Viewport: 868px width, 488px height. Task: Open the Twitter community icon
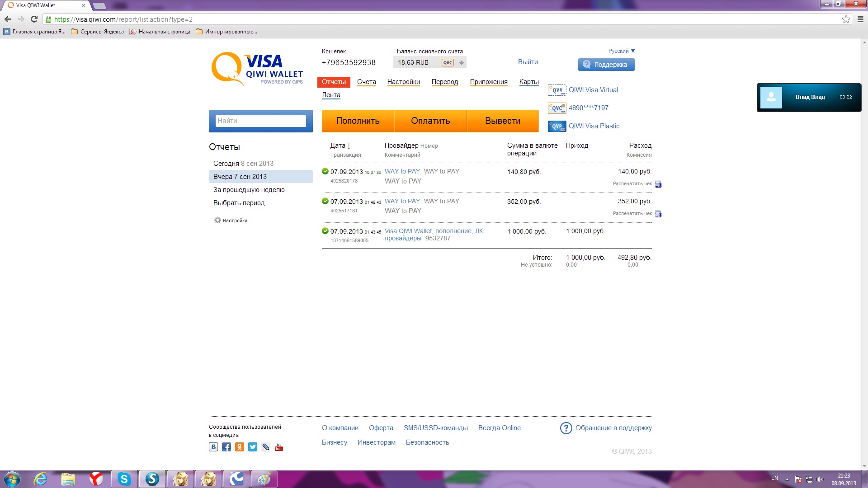pyautogui.click(x=253, y=447)
